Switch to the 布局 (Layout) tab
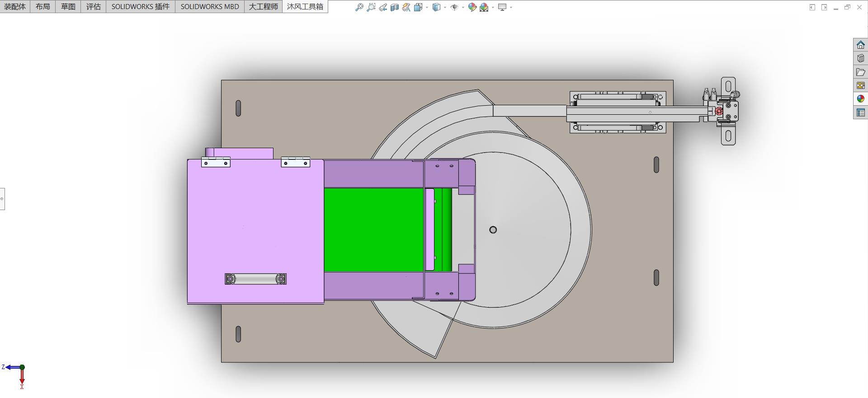Viewport: 868px width, 398px height. click(43, 6)
